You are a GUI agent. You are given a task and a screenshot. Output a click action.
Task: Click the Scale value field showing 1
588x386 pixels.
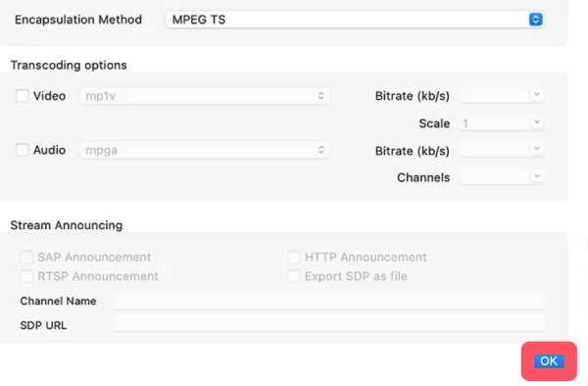494,122
